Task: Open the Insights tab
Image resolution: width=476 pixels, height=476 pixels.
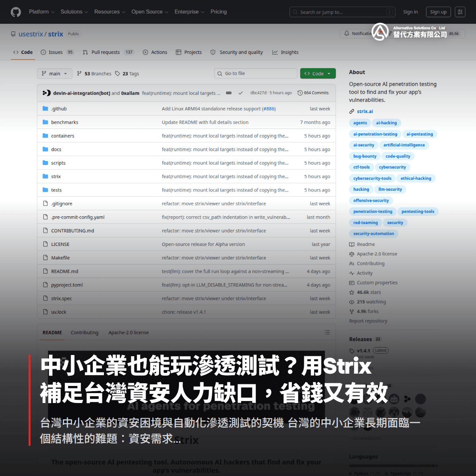Action: click(x=286, y=52)
